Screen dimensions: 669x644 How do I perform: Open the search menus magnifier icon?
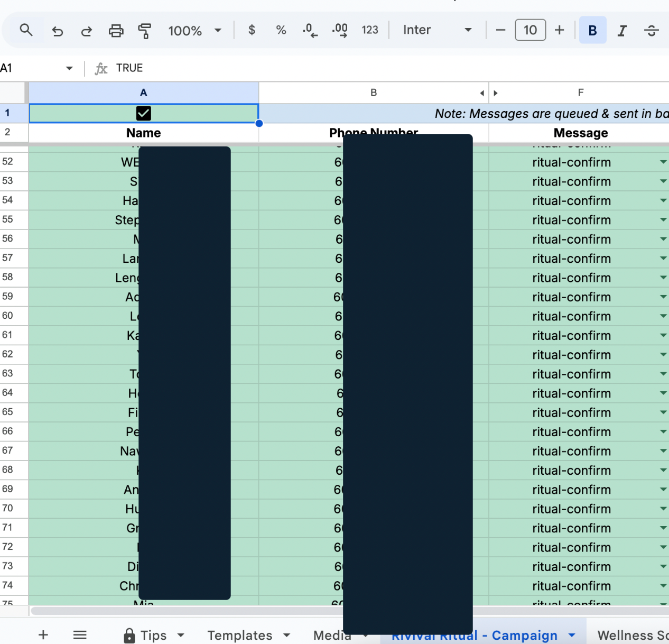pos(26,30)
